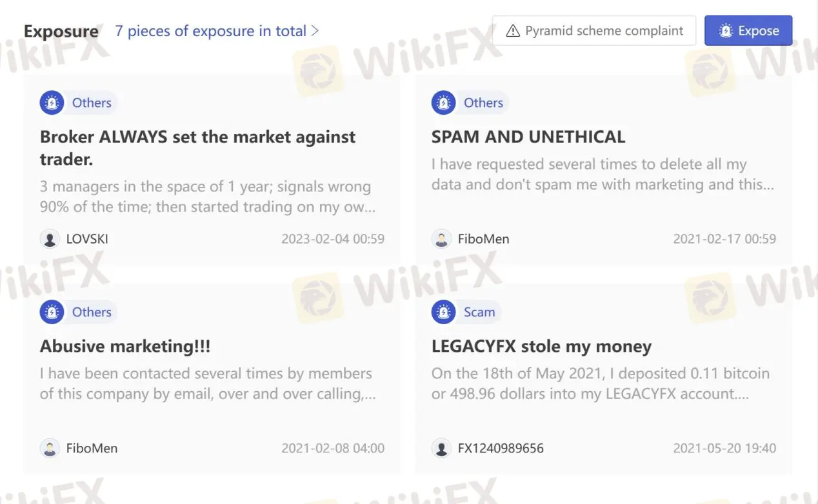This screenshot has height=504, width=818.
Task: Open the Pyramid scheme complaint button
Action: pos(594,30)
